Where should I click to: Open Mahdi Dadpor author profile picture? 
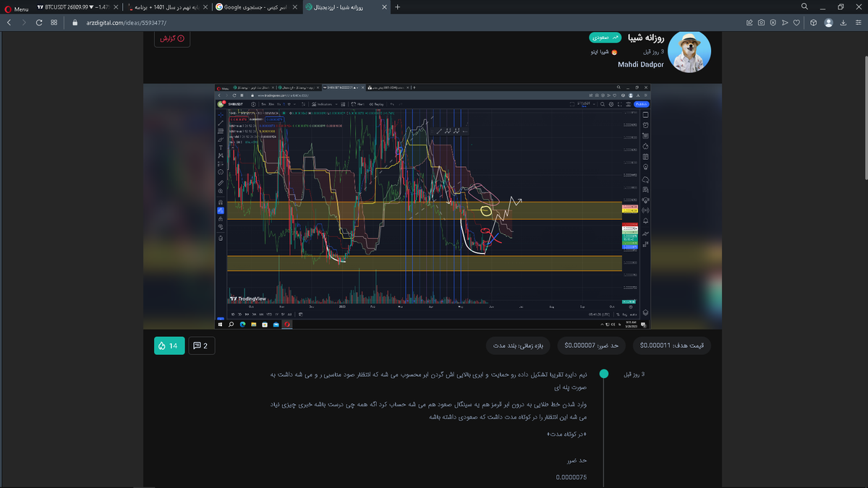click(x=689, y=52)
